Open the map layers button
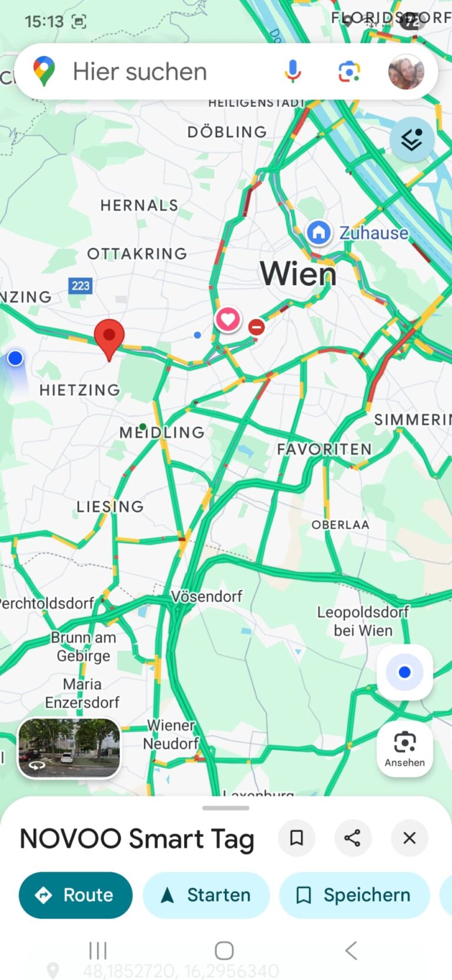The image size is (452, 980). click(x=412, y=140)
